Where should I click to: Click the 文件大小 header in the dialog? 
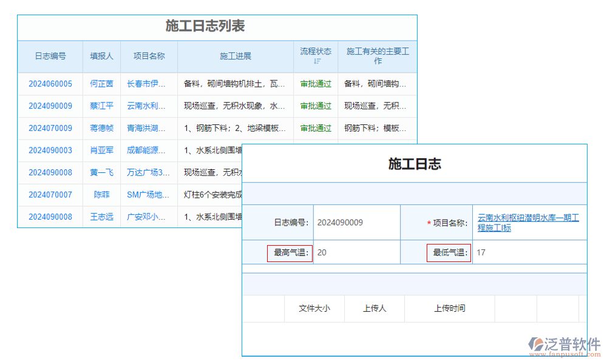[314, 308]
